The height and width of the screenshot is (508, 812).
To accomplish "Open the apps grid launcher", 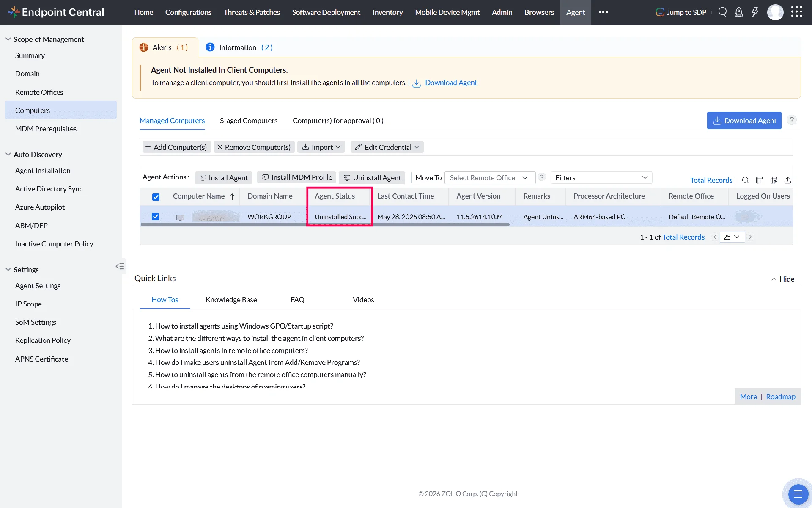I will click(x=797, y=12).
